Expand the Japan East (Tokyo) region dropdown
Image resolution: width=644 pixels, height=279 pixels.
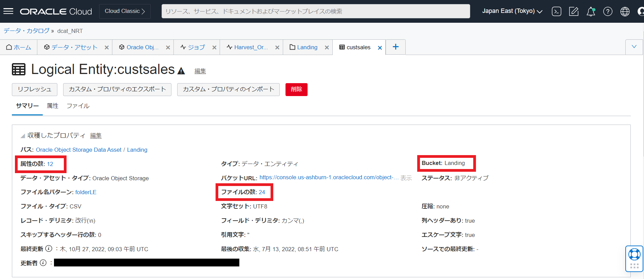click(512, 11)
